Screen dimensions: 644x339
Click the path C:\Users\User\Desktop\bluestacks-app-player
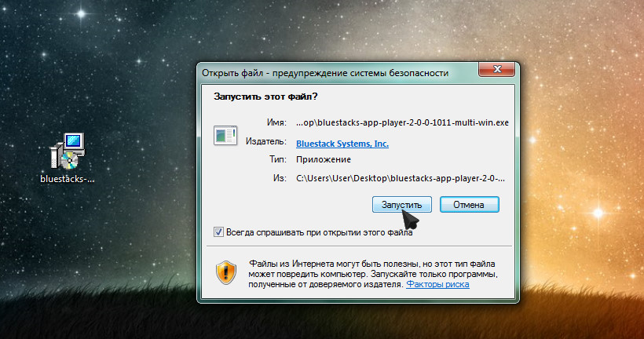pyautogui.click(x=401, y=178)
